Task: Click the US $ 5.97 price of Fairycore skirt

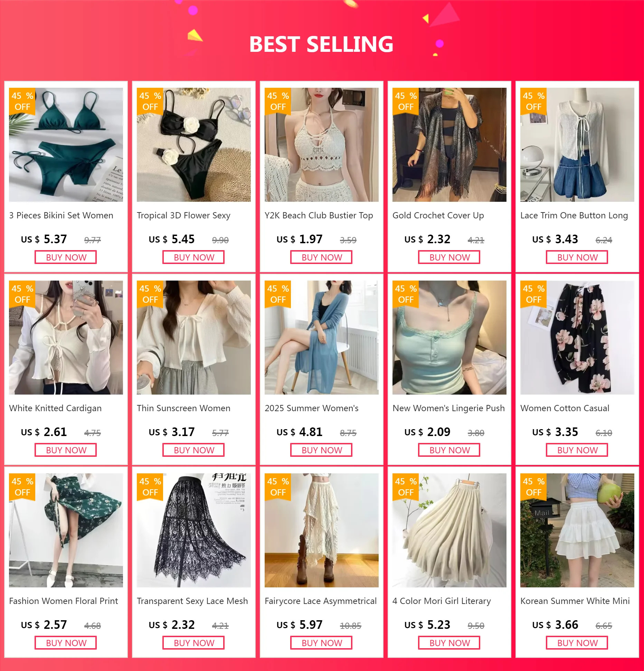Action: pyautogui.click(x=300, y=625)
